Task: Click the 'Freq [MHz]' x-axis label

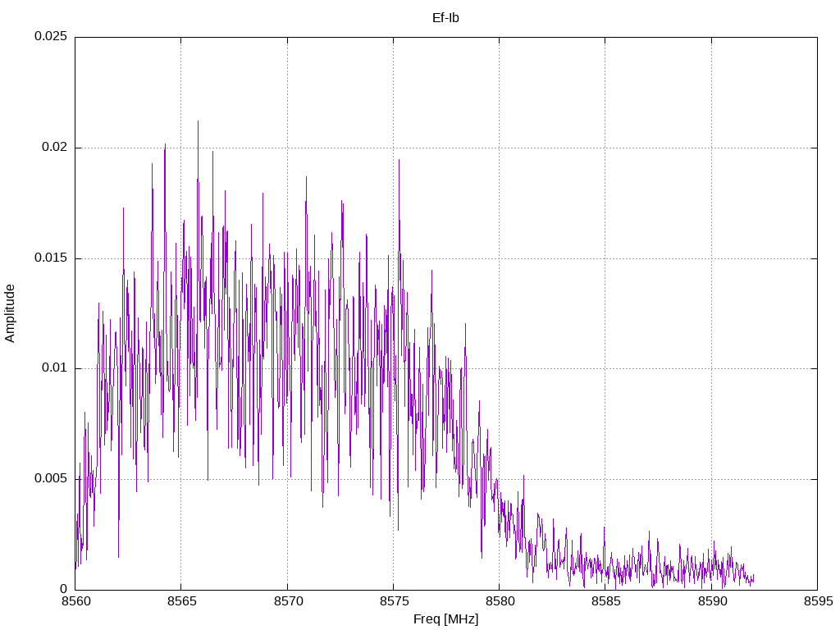Action: point(445,619)
